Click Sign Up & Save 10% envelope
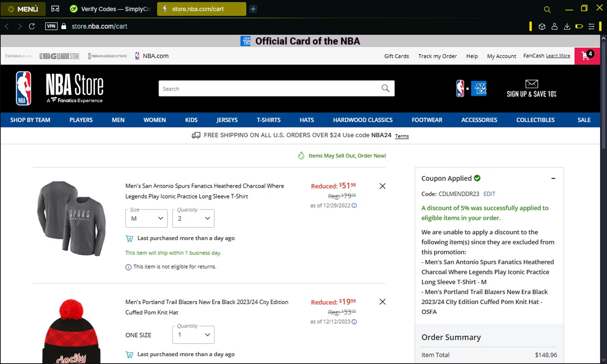 pyautogui.click(x=531, y=89)
